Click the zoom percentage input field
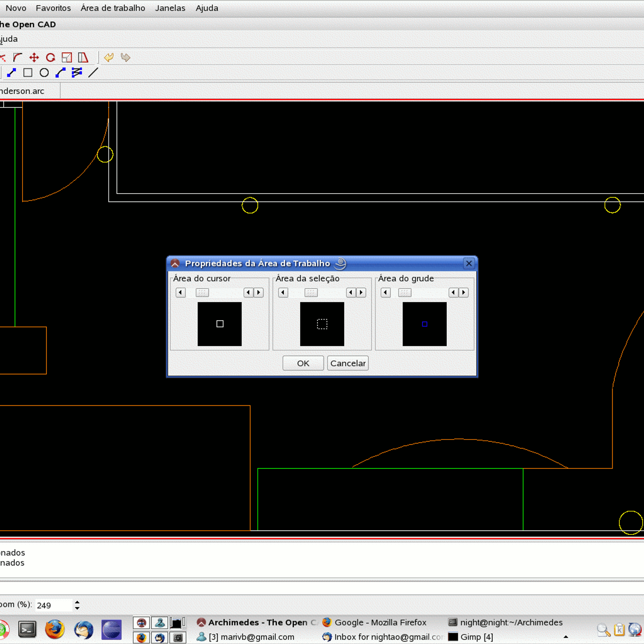644x644 pixels. point(53,605)
